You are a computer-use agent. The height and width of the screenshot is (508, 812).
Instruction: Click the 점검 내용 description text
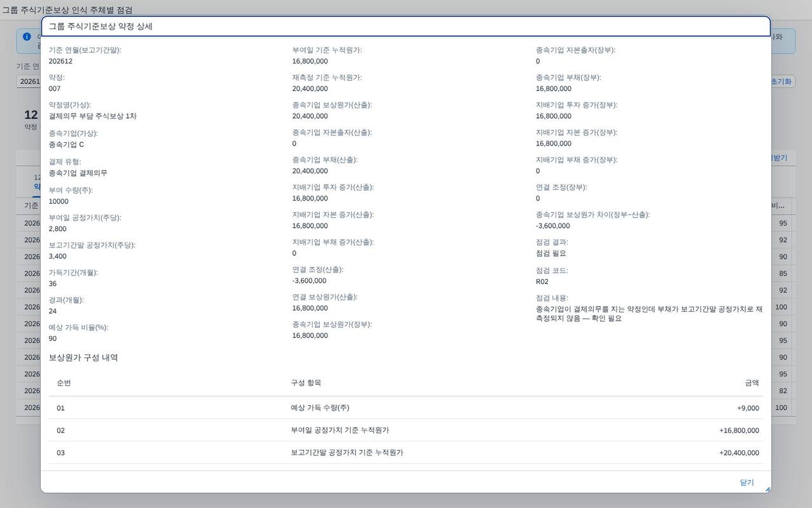(x=649, y=314)
